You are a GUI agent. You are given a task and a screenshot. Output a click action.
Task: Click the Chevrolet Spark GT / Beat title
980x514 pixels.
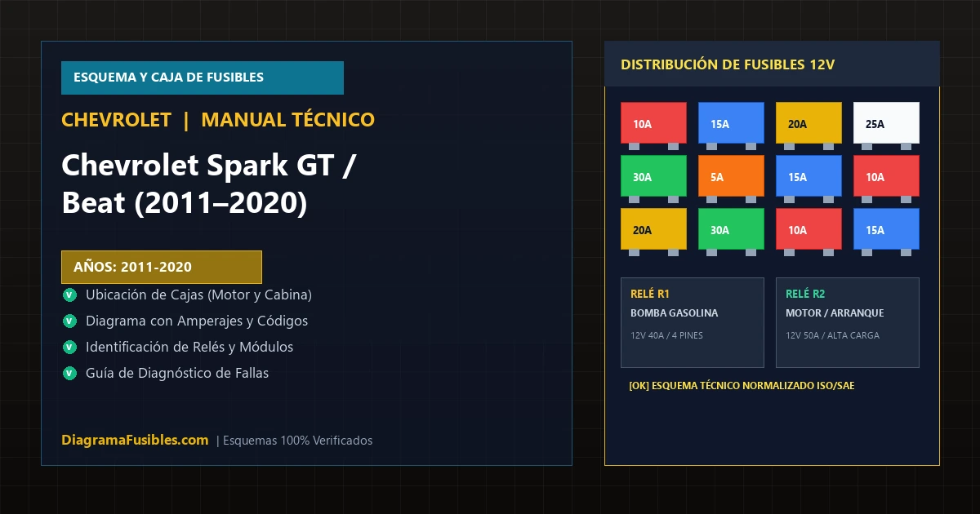208,184
